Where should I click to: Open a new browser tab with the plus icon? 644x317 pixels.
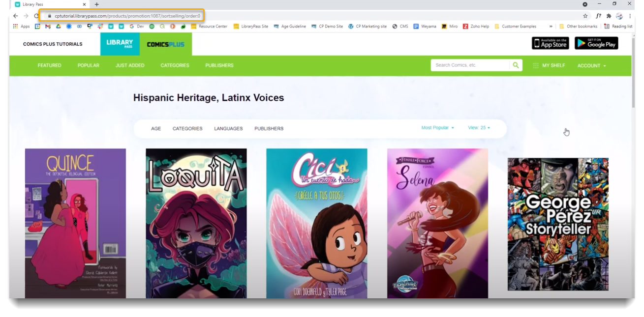click(96, 4)
